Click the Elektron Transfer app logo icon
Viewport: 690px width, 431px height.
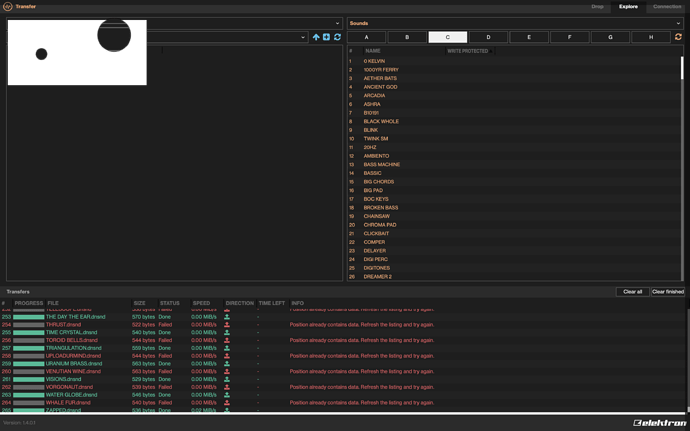7,7
